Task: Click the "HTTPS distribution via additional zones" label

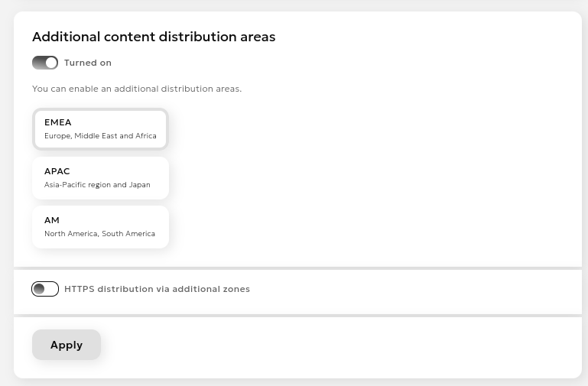Action: tap(157, 289)
